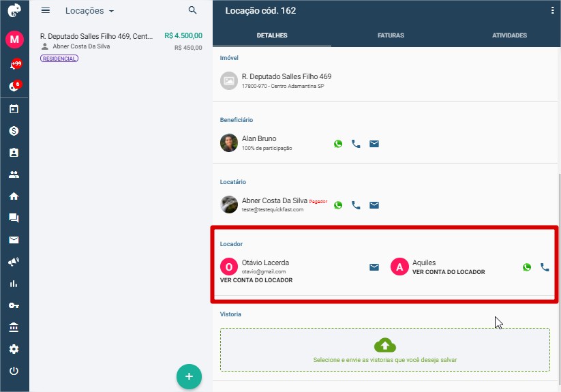Image resolution: width=561 pixels, height=392 pixels.
Task: Click the R$ 4.500,00 rental value
Action: point(183,35)
